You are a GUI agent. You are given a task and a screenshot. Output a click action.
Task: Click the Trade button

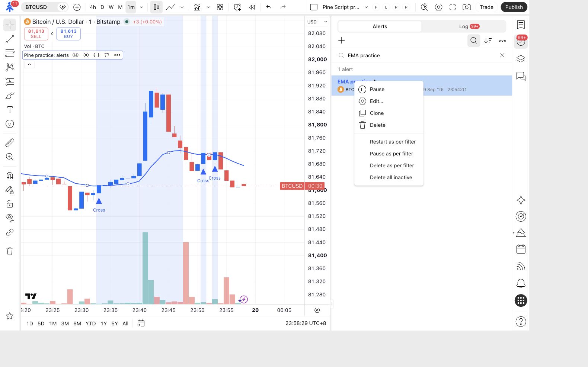tap(486, 7)
